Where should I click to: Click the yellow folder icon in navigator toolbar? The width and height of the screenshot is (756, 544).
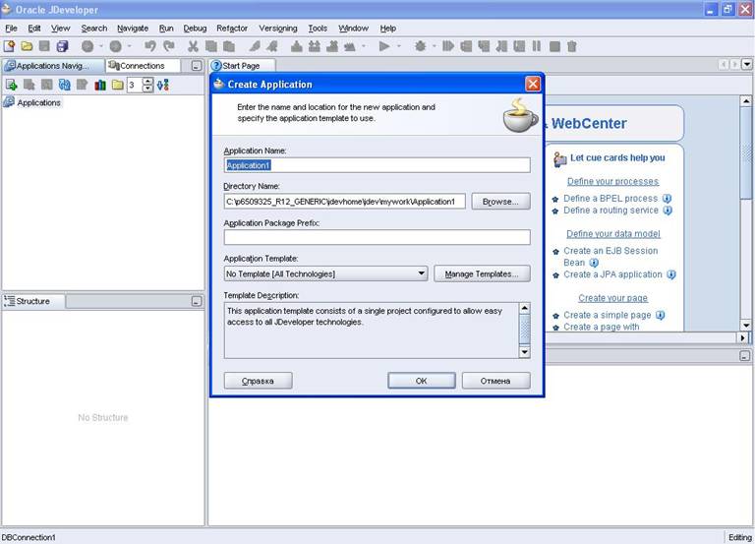pyautogui.click(x=117, y=85)
